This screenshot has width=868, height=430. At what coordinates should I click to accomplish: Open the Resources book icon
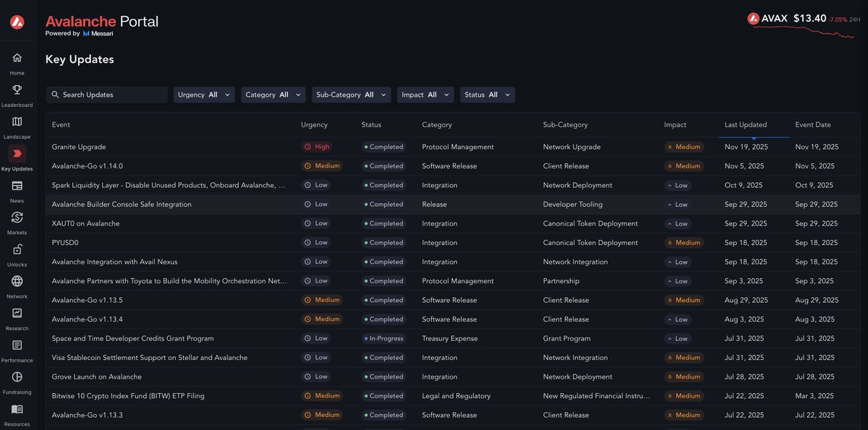[x=17, y=409]
